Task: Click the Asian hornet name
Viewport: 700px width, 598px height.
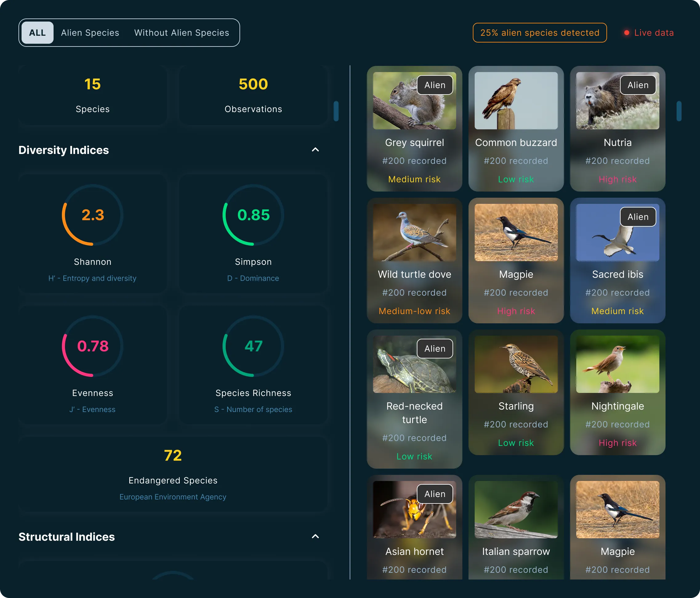Action: (x=415, y=552)
